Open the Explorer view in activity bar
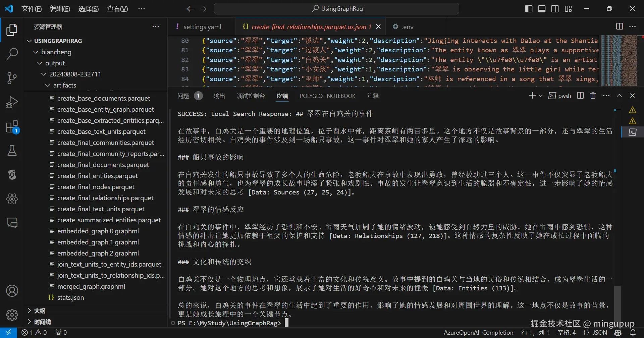This screenshot has height=338, width=644. (12, 30)
